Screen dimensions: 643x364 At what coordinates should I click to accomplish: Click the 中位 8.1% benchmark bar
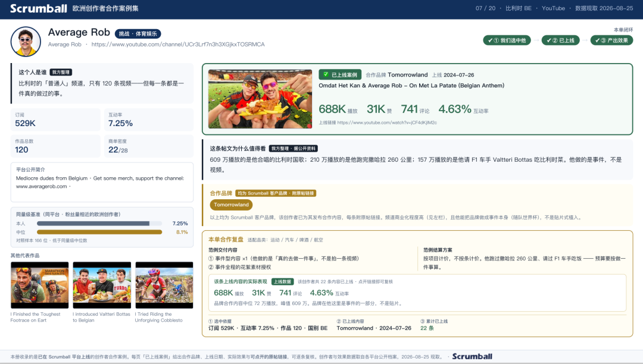pyautogui.click(x=99, y=232)
